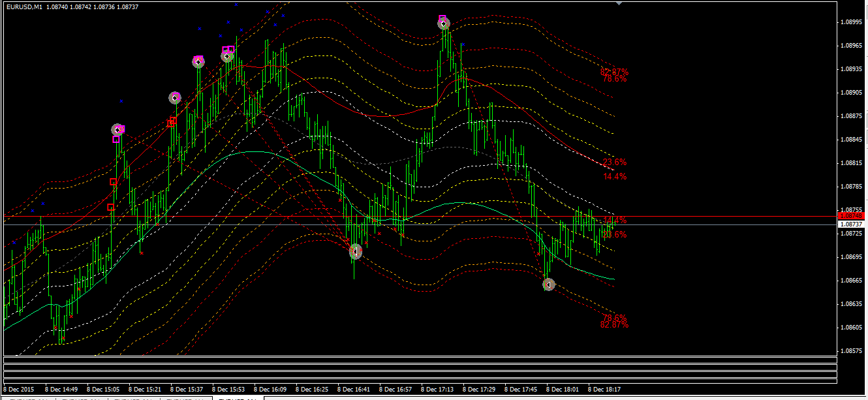Image resolution: width=868 pixels, height=400 pixels.
Task: Click the chart shift triangle marker at top
Action: coord(619,4)
